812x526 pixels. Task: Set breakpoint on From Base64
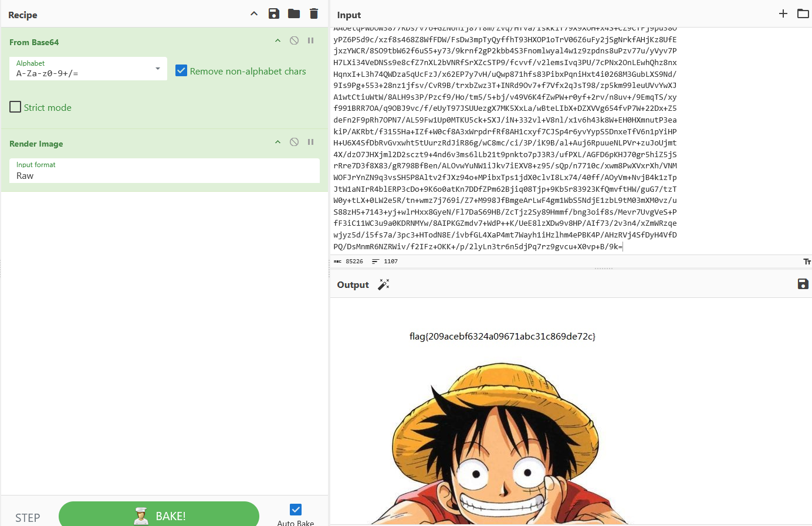click(x=311, y=40)
